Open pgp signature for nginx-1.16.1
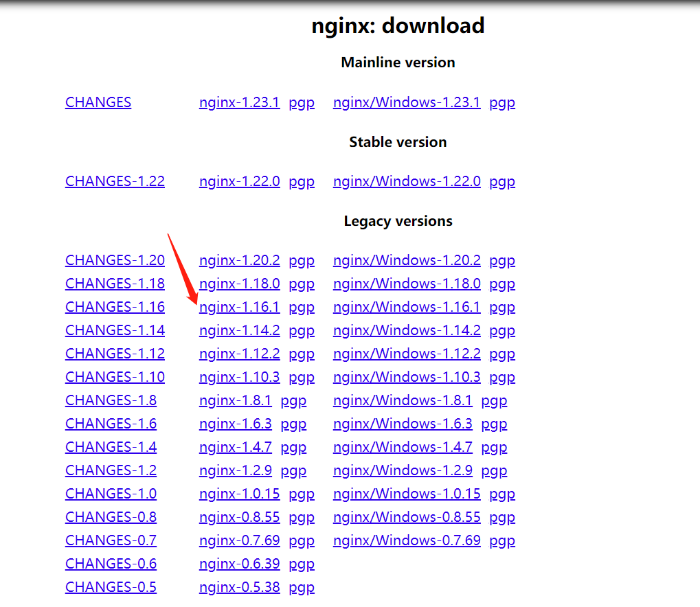 tap(302, 308)
